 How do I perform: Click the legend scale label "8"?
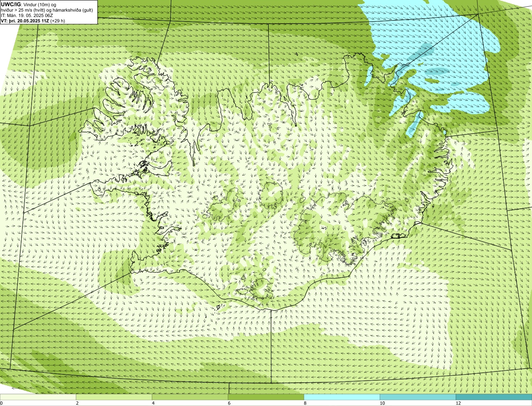click(305, 403)
